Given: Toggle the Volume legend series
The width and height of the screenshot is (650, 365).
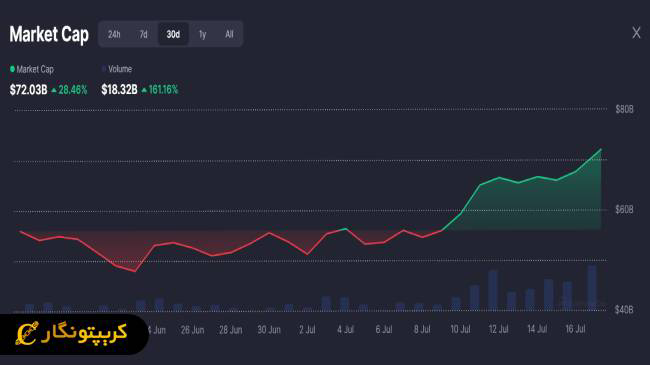Looking at the screenshot, I should 117,69.
